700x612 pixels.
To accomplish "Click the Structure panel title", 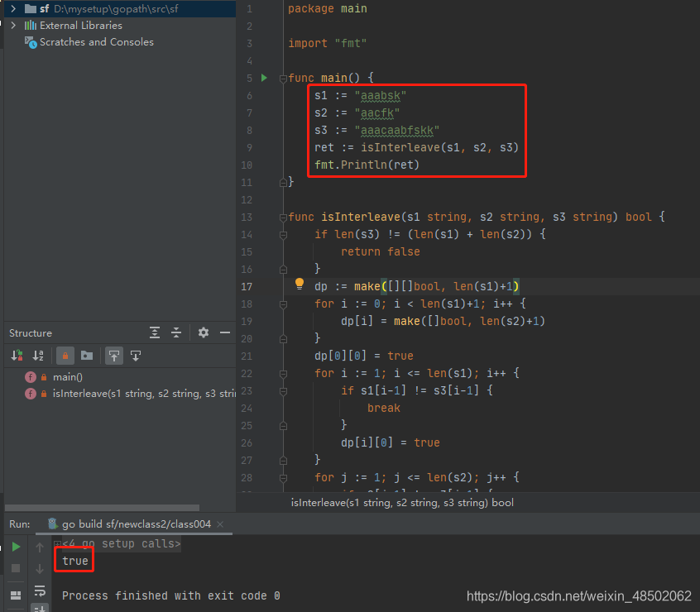I will [x=31, y=333].
